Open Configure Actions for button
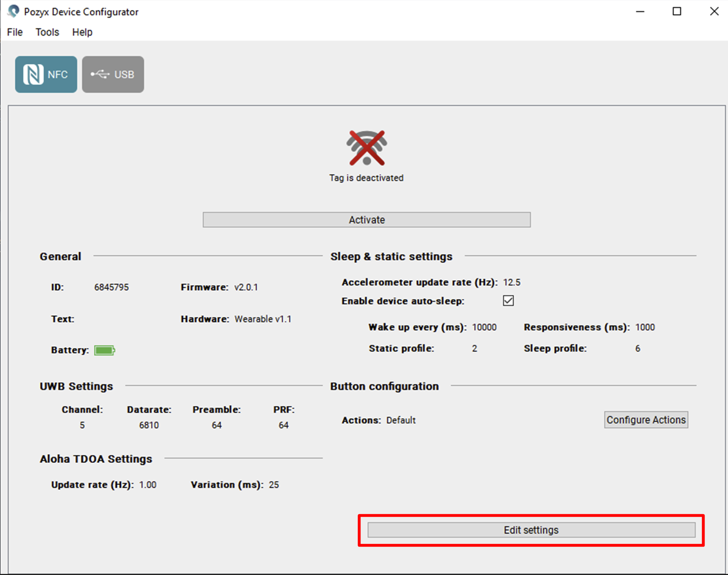Image resolution: width=728 pixels, height=575 pixels. pyautogui.click(x=646, y=420)
